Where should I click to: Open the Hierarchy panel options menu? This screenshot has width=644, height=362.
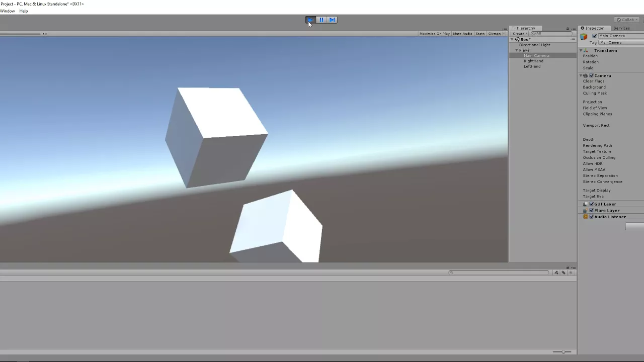point(573,29)
